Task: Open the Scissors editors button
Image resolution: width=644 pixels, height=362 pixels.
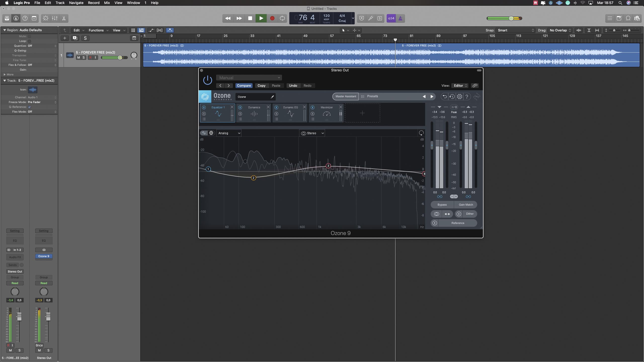Action: click(64, 18)
